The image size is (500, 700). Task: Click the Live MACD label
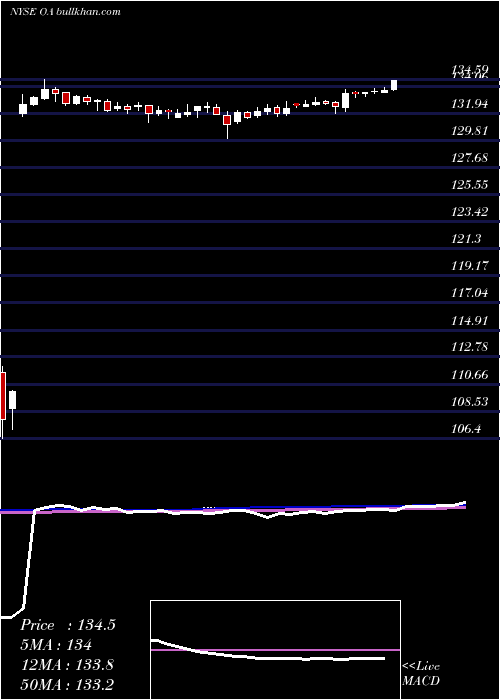421,673
